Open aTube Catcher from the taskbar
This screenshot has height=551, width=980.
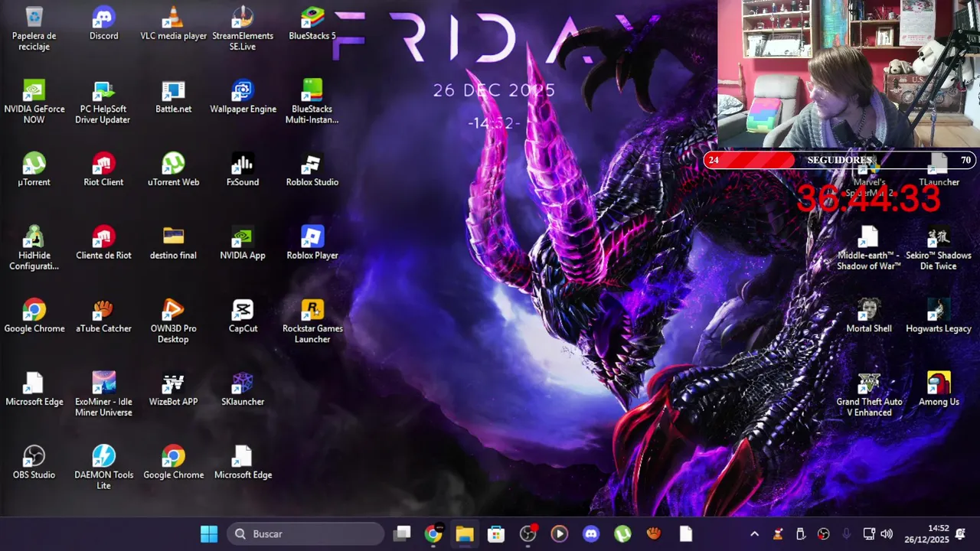point(654,534)
